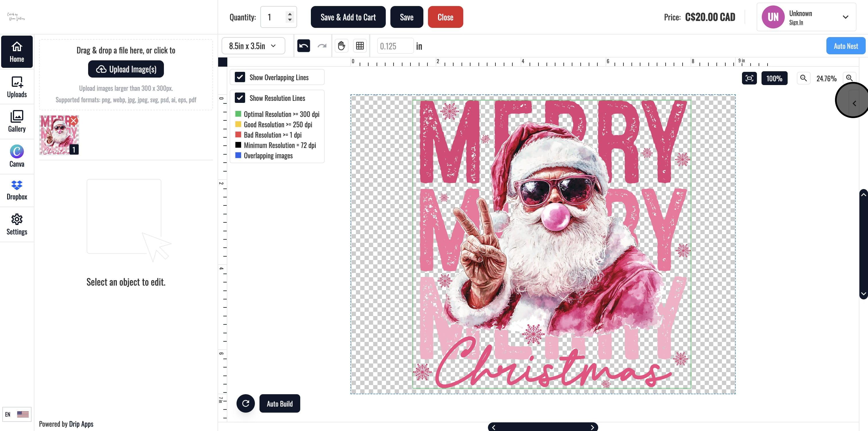
Task: Open the Canva sidebar tab
Action: pos(17,156)
